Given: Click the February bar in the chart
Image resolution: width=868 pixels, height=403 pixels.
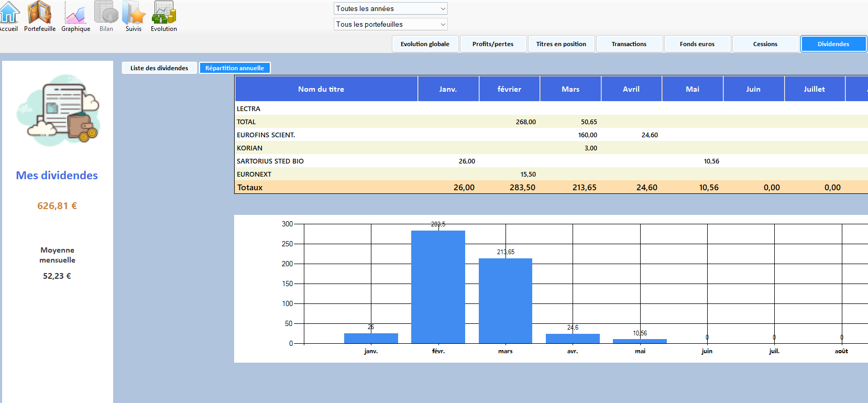Looking at the screenshot, I should coord(438,287).
